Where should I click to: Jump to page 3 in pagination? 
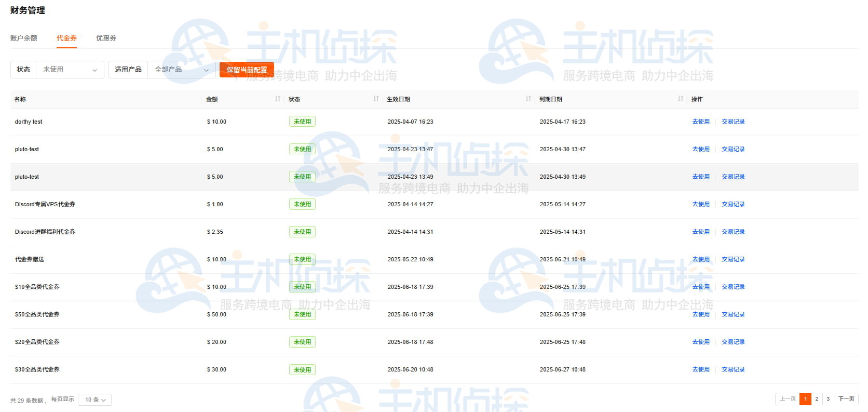(828, 399)
